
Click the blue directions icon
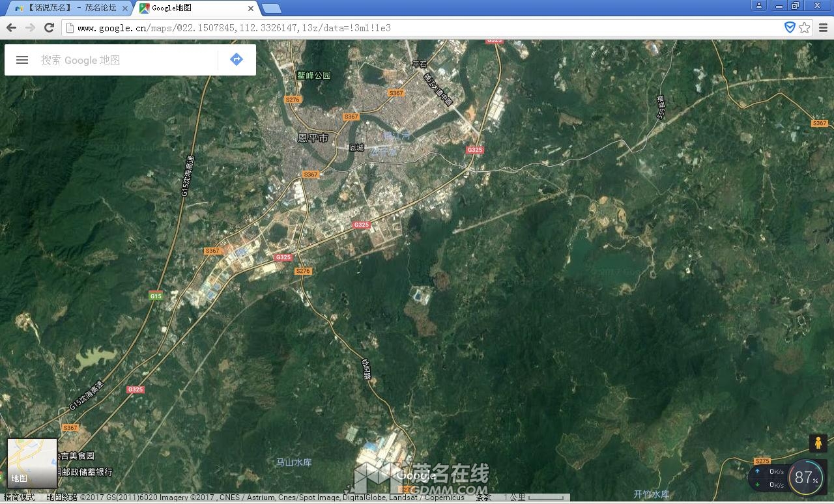tap(237, 60)
